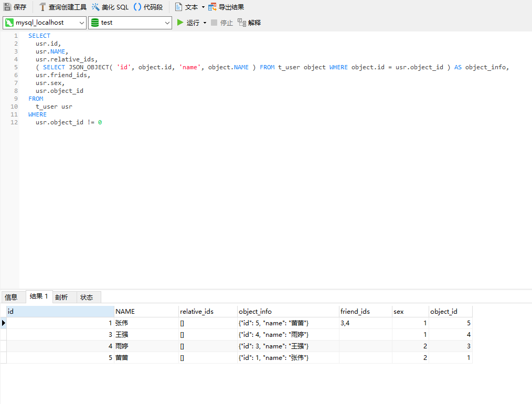Click Beautify SQL (美化 SQL) wand icon
The image size is (532, 404).
click(95, 7)
